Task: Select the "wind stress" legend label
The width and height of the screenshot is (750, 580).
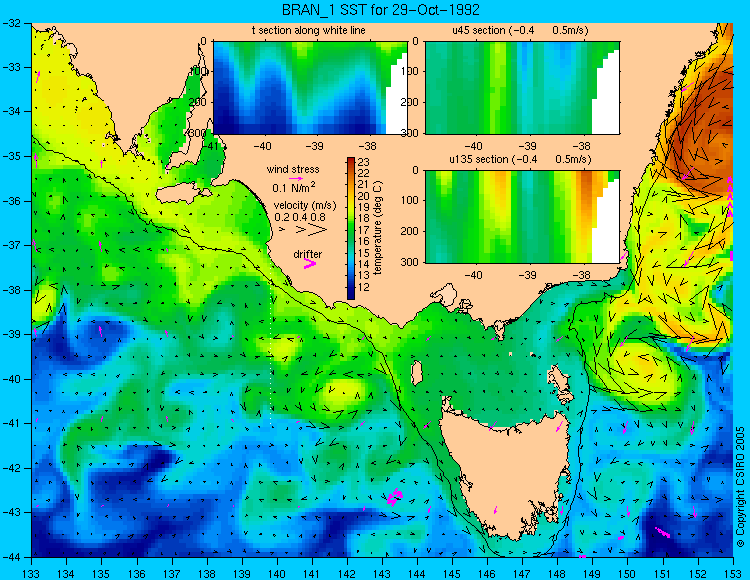Action: click(293, 169)
